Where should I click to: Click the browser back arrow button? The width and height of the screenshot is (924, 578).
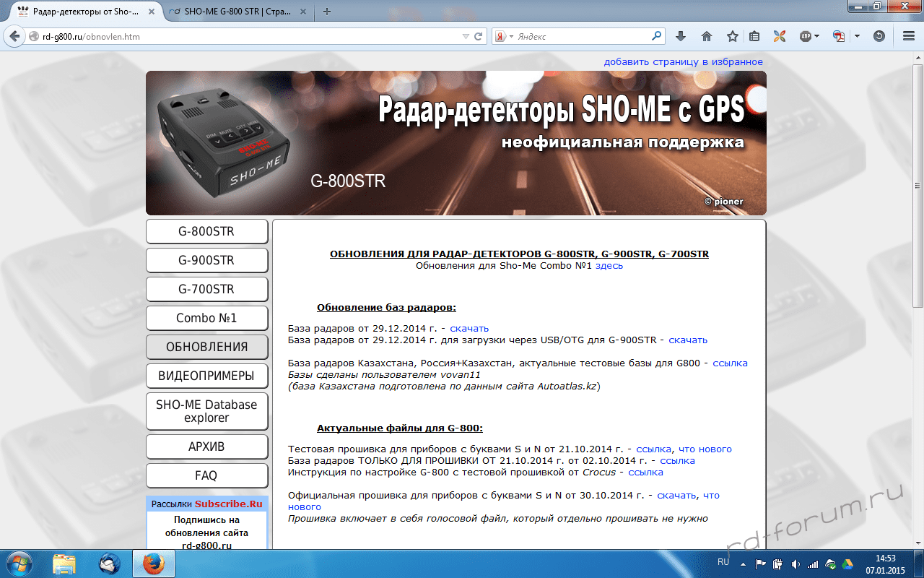pos(14,36)
